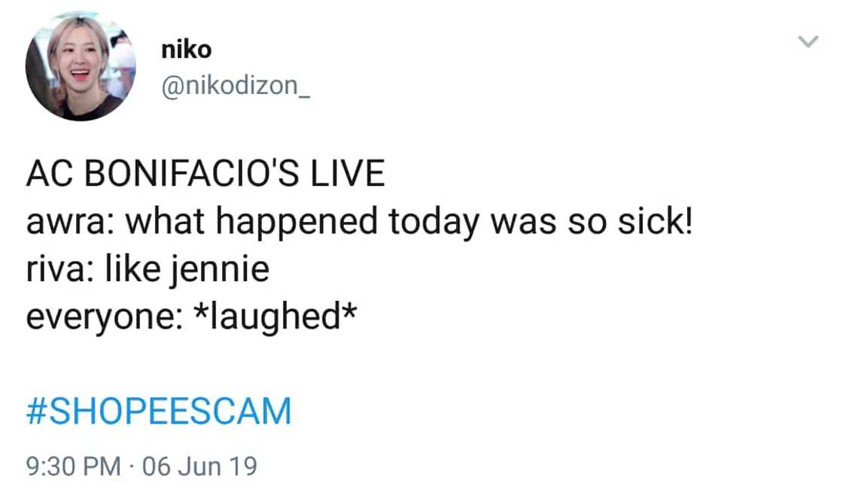The height and width of the screenshot is (504, 843).
Task: Click the 9:30 PM timestamp
Action: point(73,466)
